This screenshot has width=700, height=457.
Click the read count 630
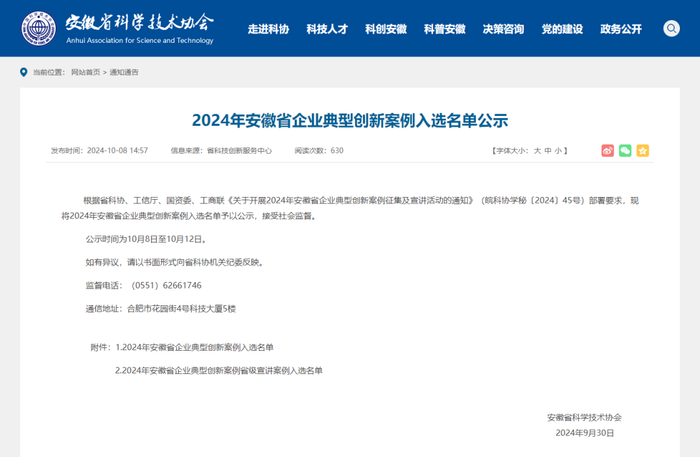click(x=337, y=151)
